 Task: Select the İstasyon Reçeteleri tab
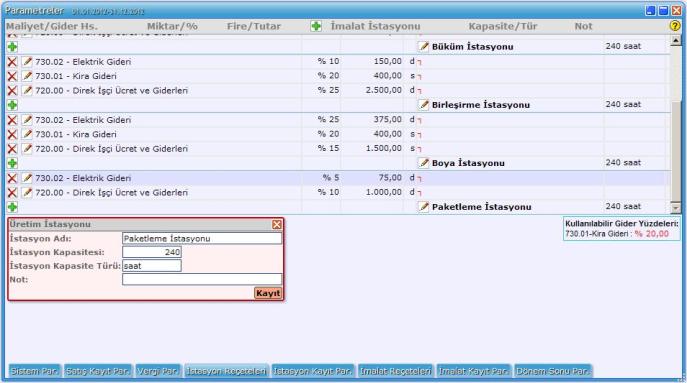pyautogui.click(x=226, y=371)
